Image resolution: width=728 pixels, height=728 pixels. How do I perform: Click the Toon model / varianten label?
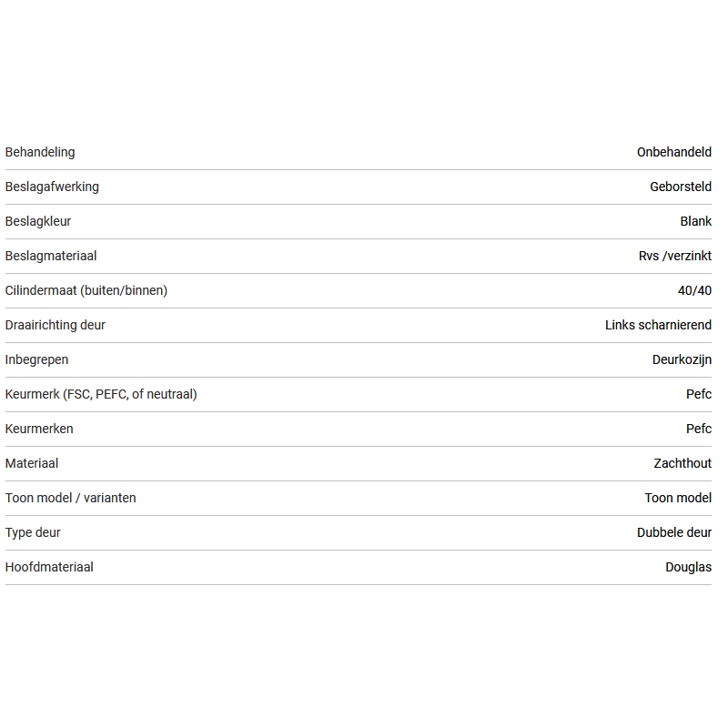[x=71, y=498]
